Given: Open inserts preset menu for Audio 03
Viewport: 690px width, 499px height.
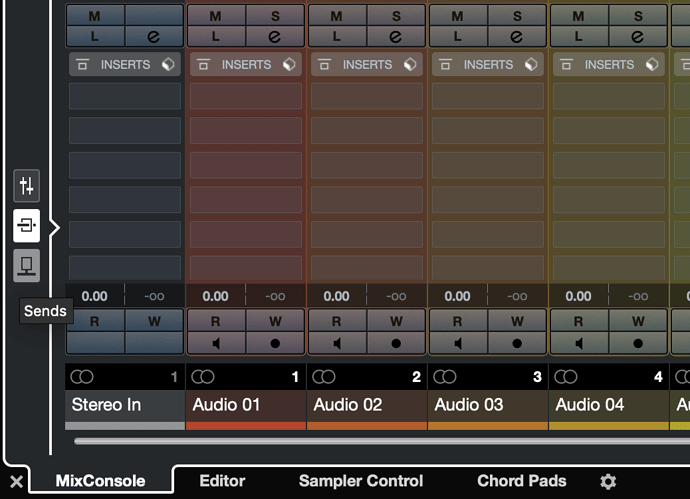Looking at the screenshot, I should 530,65.
